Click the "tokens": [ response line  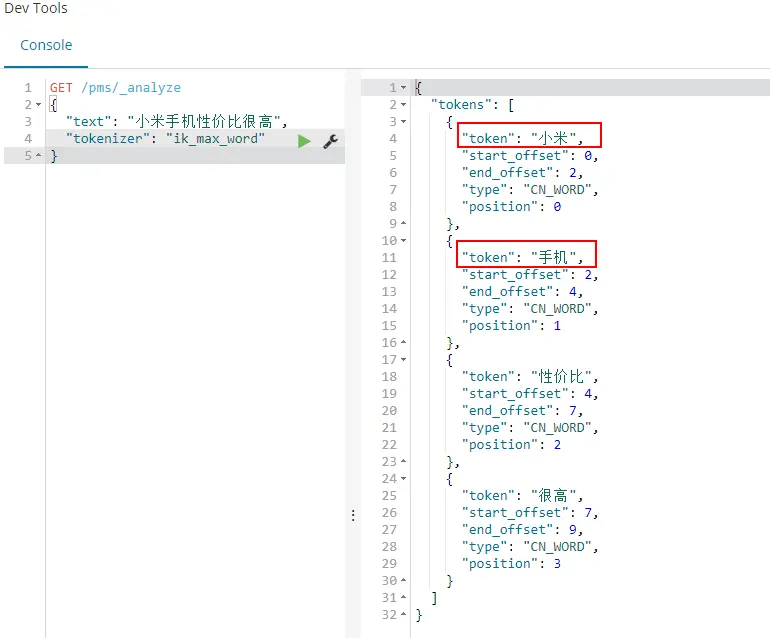pos(472,105)
